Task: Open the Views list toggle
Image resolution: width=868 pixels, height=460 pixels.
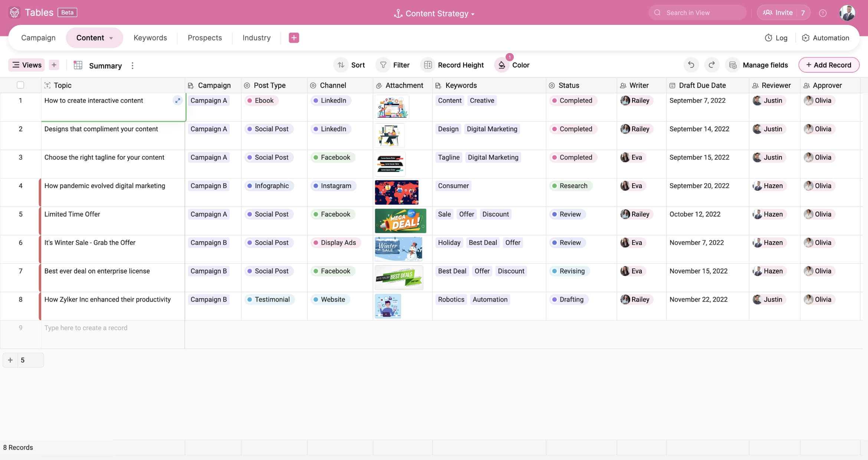Action: [27, 65]
